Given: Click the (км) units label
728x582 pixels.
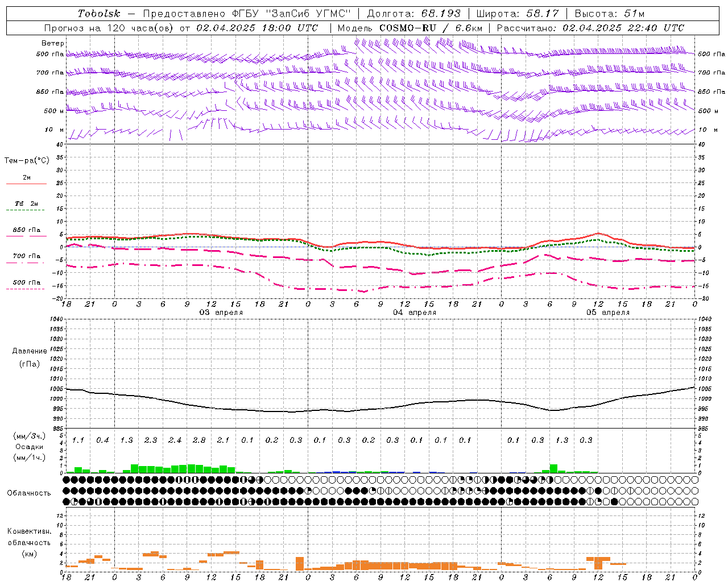Looking at the screenshot, I should click(x=29, y=553).
